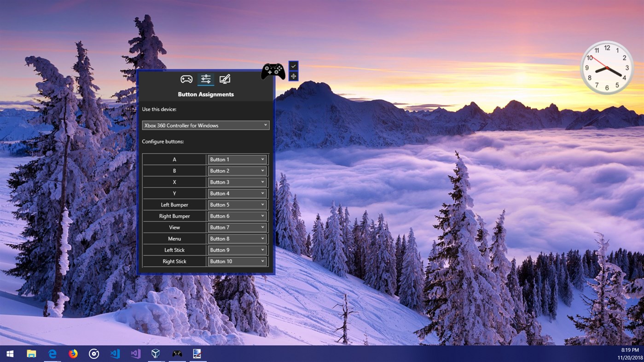This screenshot has width=644, height=362.
Task: Select the Button Assignments sliders tab
Action: pos(206,79)
